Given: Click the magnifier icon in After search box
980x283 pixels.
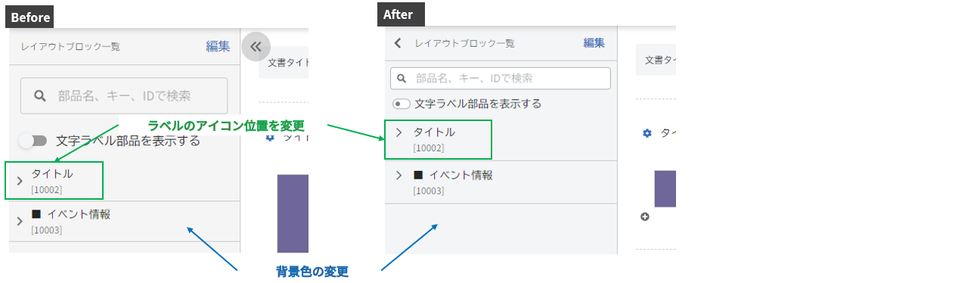Looking at the screenshot, I should click(401, 78).
